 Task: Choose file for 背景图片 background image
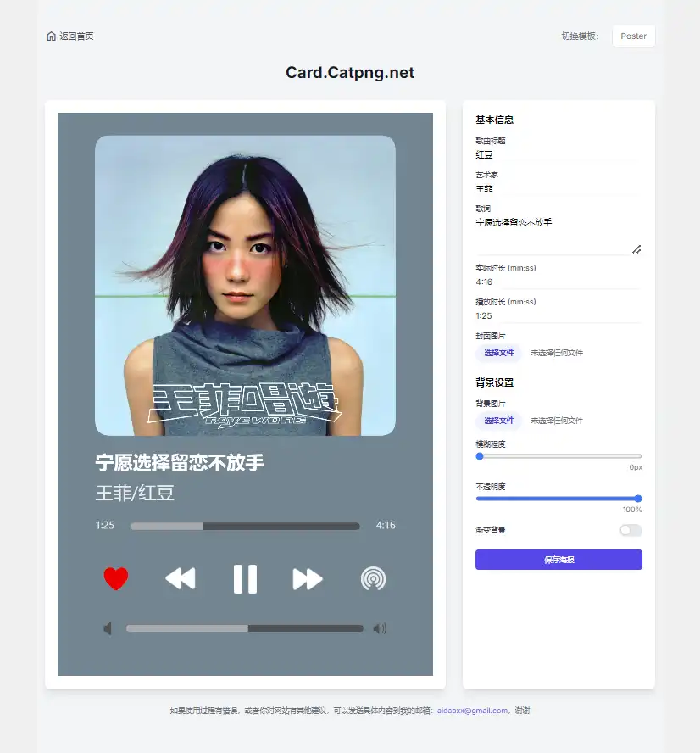pos(498,421)
